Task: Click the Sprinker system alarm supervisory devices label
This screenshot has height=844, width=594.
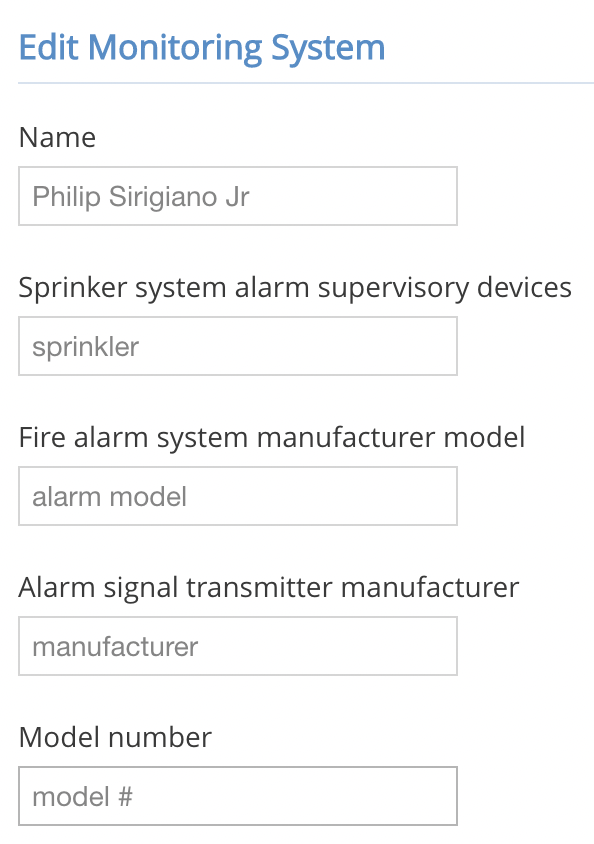Action: pos(295,287)
